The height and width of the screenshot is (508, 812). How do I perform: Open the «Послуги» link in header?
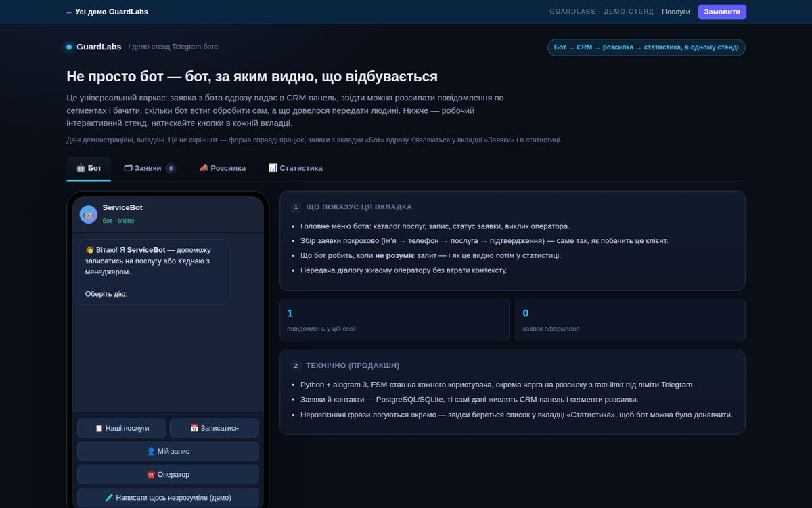tap(676, 12)
